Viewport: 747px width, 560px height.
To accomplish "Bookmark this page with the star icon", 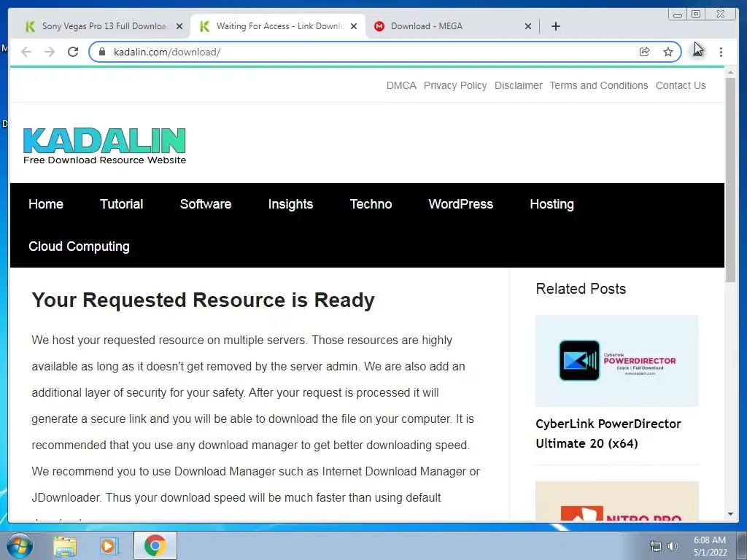I will [668, 52].
